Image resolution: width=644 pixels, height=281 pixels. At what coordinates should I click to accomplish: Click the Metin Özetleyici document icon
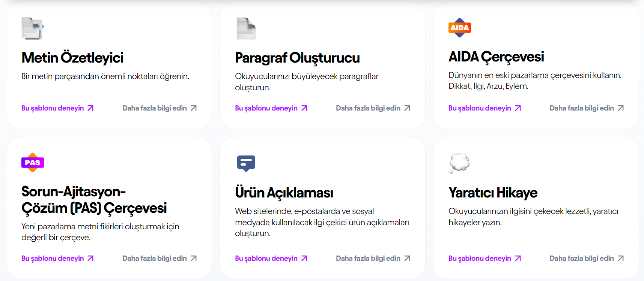(33, 28)
